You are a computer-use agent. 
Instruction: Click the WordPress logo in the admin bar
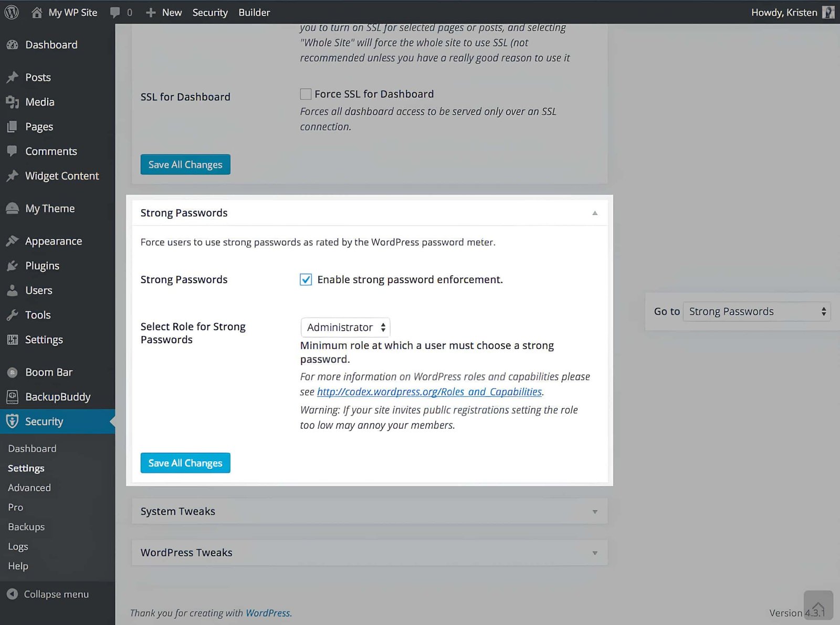[x=11, y=12]
